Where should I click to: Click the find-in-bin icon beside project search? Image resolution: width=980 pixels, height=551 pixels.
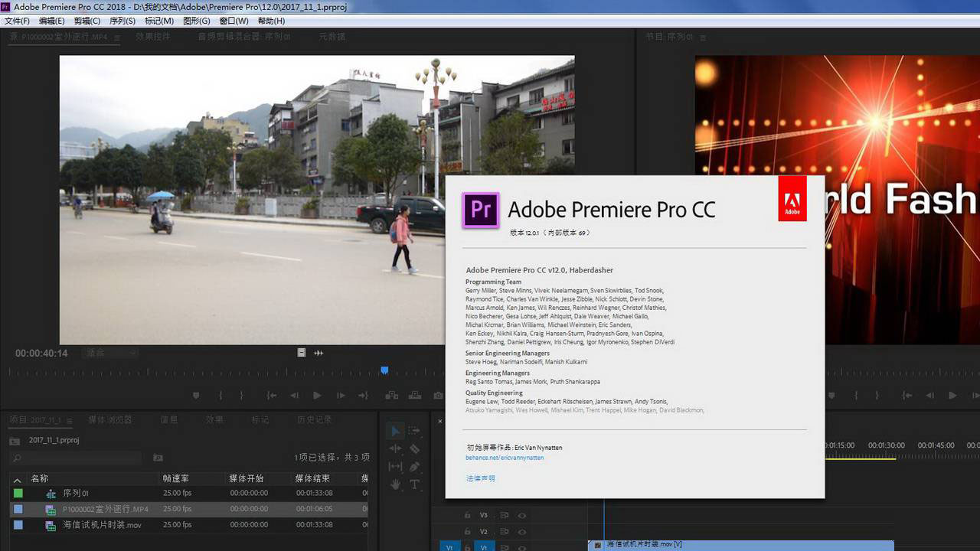158,458
